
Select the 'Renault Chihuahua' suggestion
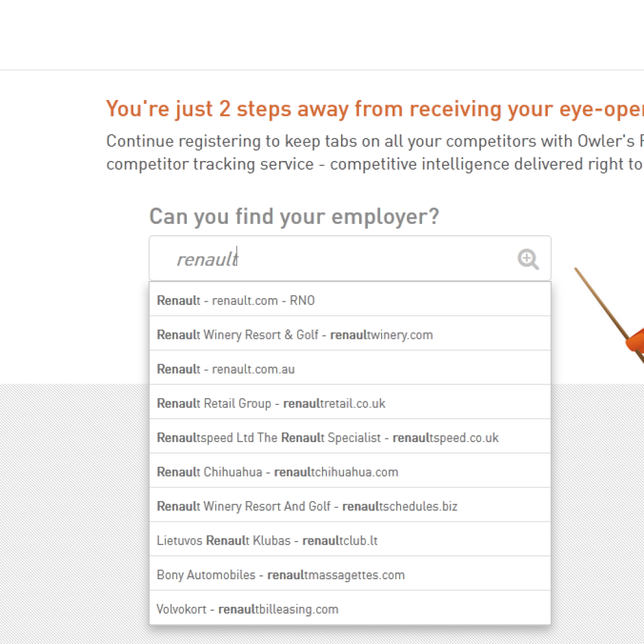pyautogui.click(x=350, y=470)
